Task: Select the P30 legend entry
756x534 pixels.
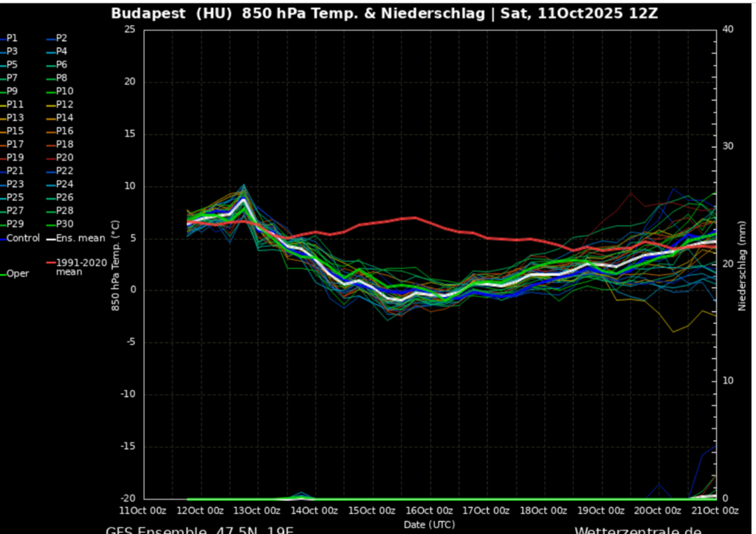Action: pyautogui.click(x=64, y=225)
